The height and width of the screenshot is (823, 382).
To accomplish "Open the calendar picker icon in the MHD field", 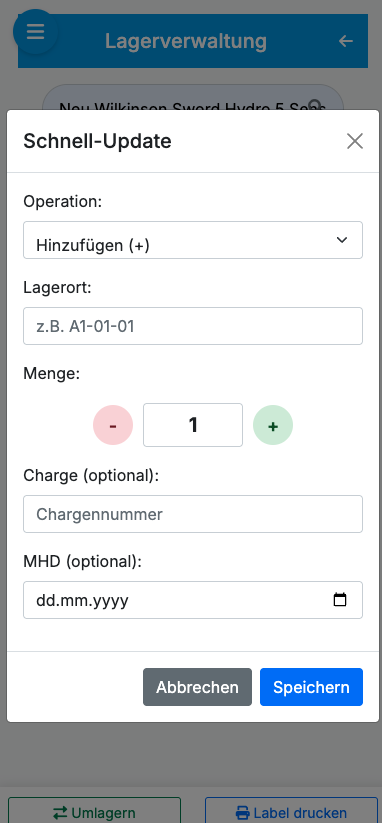I will (340, 599).
